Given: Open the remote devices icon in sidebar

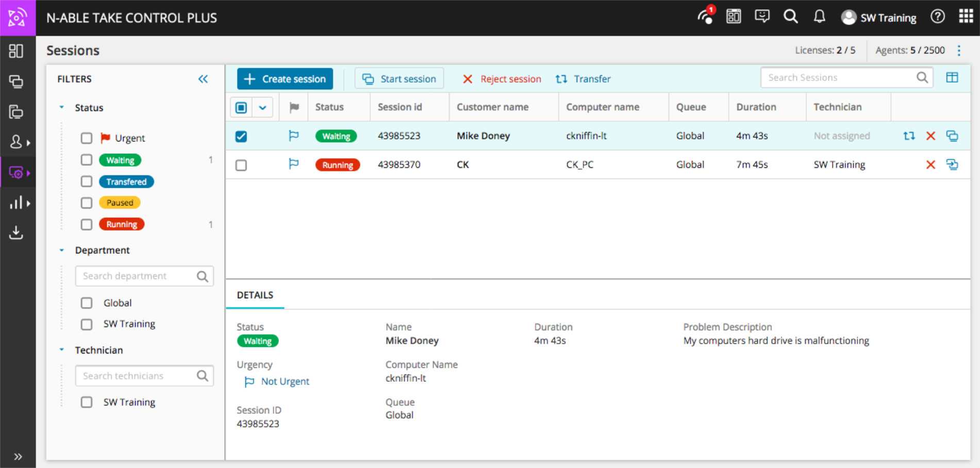Looking at the screenshot, I should pyautogui.click(x=16, y=82).
